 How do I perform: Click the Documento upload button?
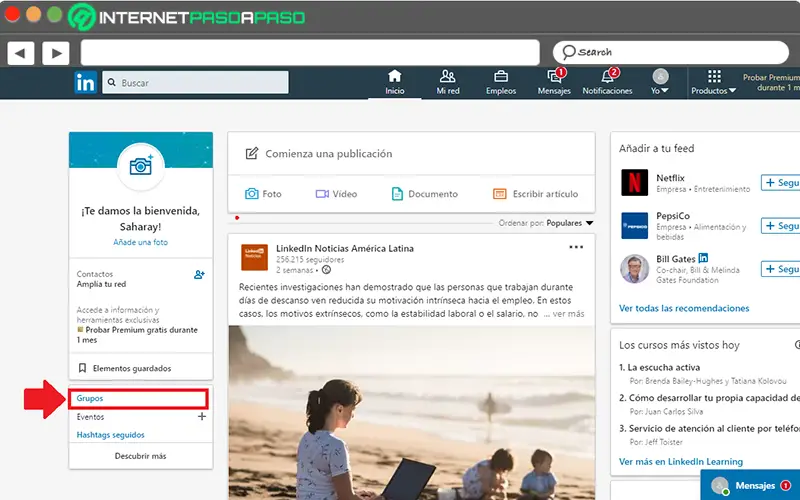[x=424, y=194]
